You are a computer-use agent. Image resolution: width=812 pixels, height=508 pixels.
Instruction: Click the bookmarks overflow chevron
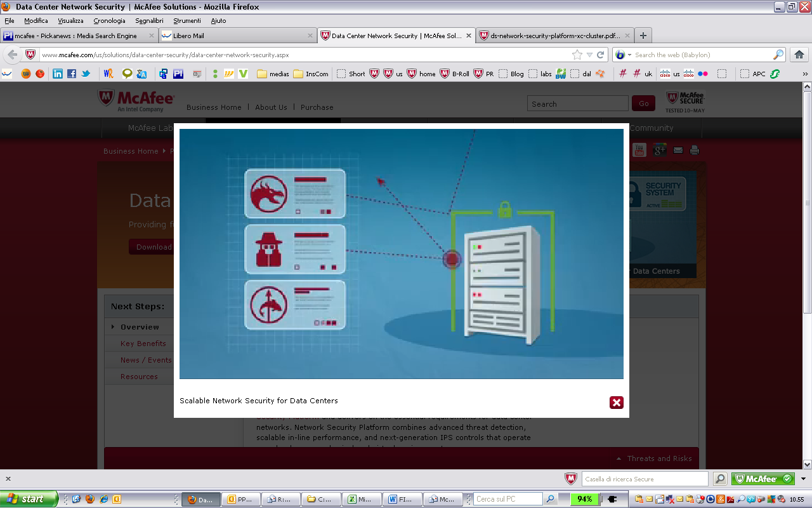coord(805,74)
